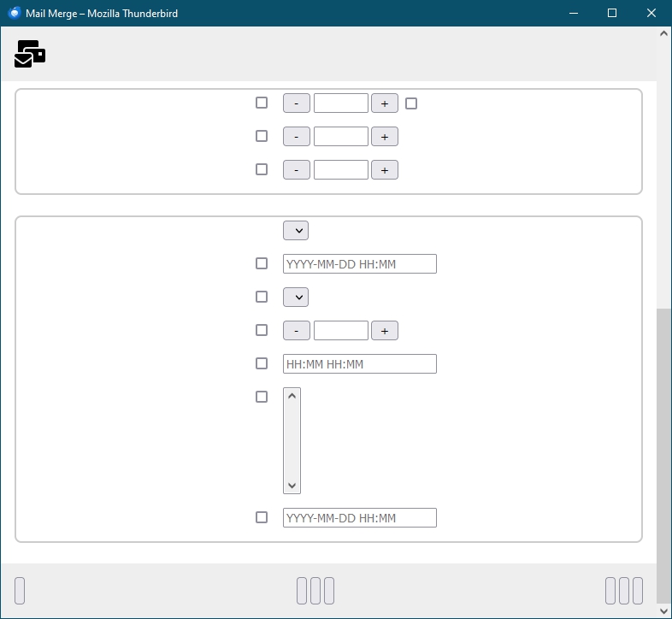
Task: Open the lower panel dropdown that has a checkbox
Action: (296, 297)
